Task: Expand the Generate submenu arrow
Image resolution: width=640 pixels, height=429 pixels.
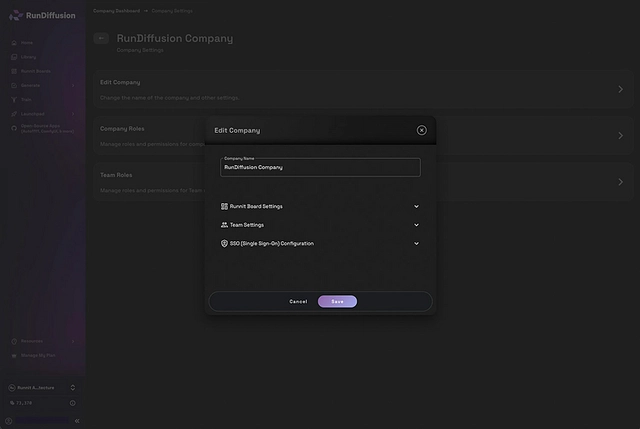Action: click(73, 85)
